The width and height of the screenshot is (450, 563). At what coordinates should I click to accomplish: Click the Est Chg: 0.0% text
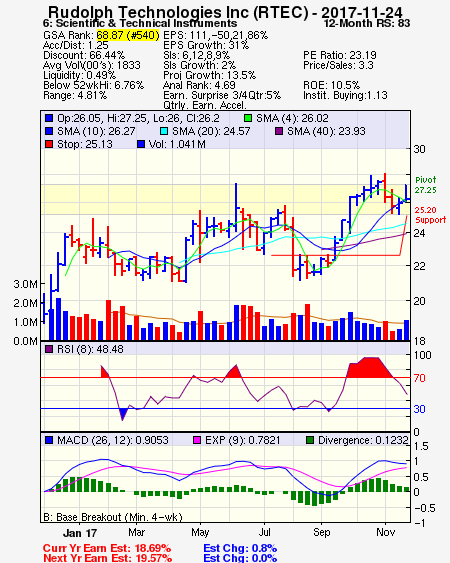[240, 558]
